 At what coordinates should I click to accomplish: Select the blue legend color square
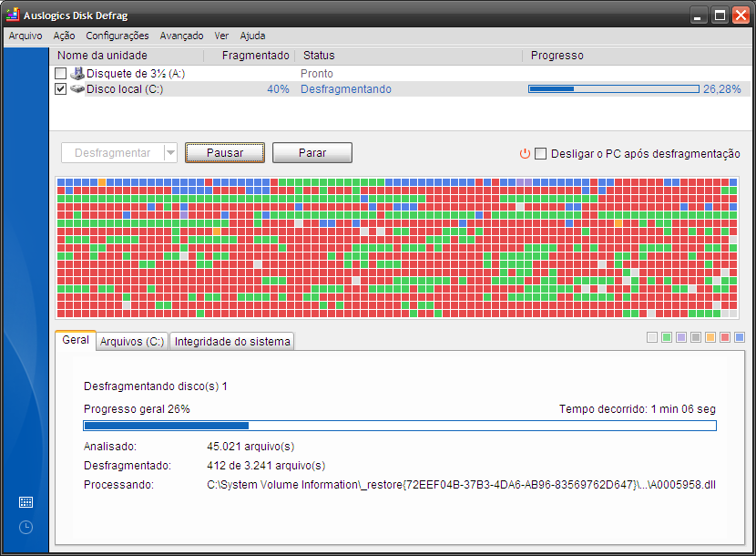[x=739, y=337]
